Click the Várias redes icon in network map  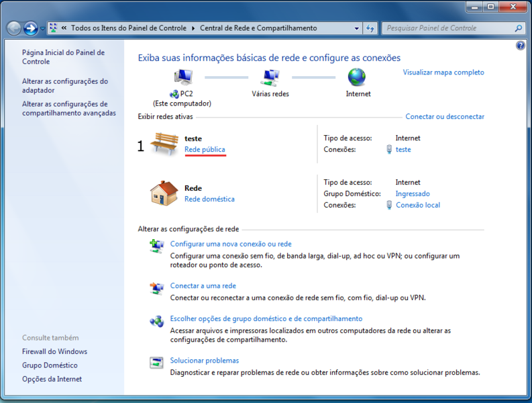pos(270,77)
